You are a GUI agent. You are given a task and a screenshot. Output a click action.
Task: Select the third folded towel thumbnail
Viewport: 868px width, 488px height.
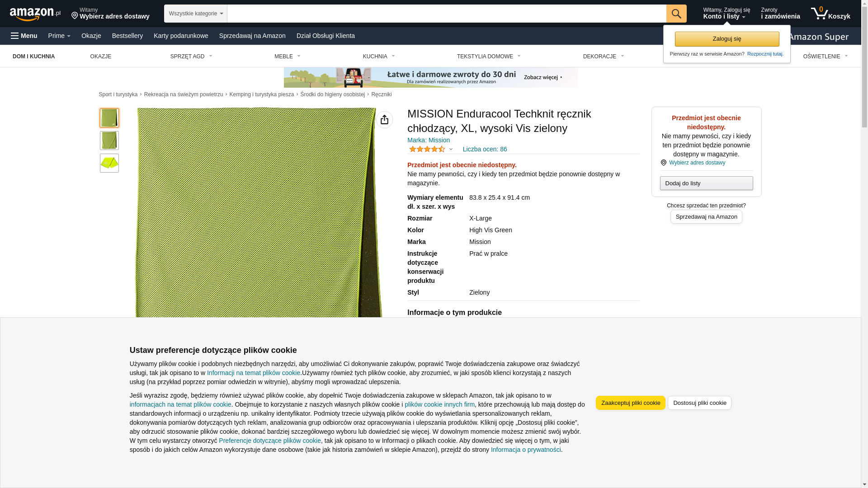pyautogui.click(x=109, y=163)
